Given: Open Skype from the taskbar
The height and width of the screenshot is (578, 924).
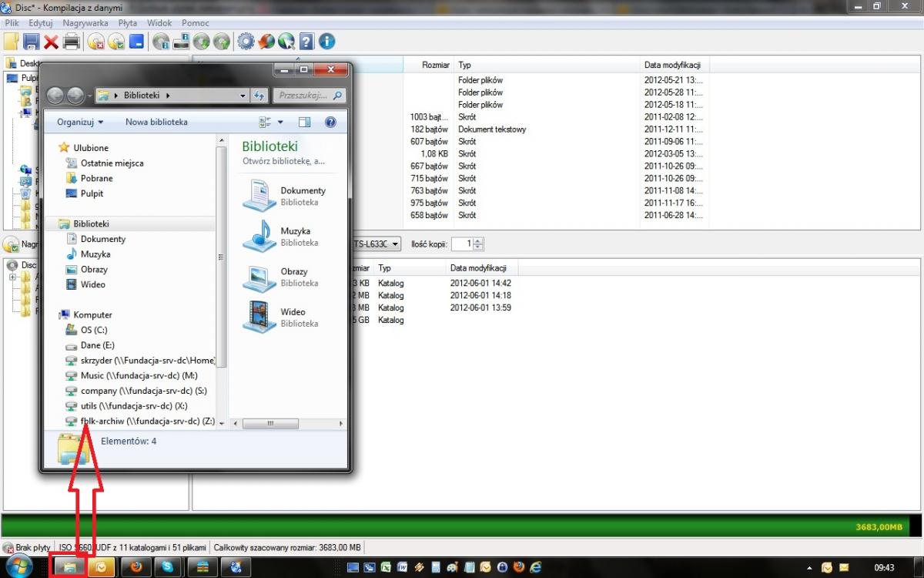Looking at the screenshot, I should [169, 567].
